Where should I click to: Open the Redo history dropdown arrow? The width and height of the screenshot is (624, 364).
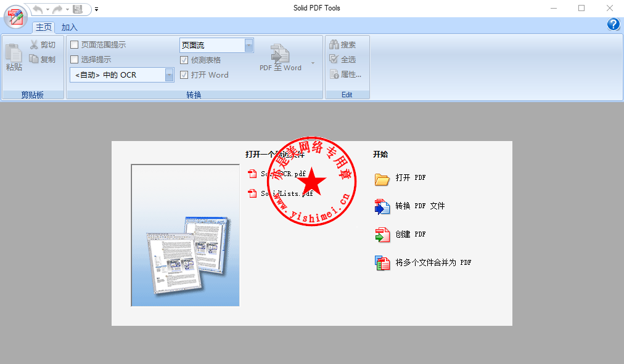coord(68,9)
